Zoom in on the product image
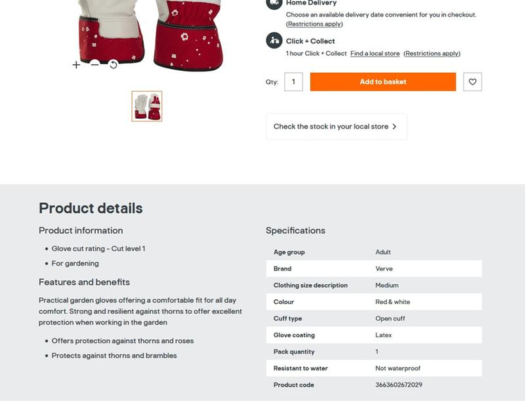Image resolution: width=525 pixels, height=420 pixels. click(x=76, y=64)
